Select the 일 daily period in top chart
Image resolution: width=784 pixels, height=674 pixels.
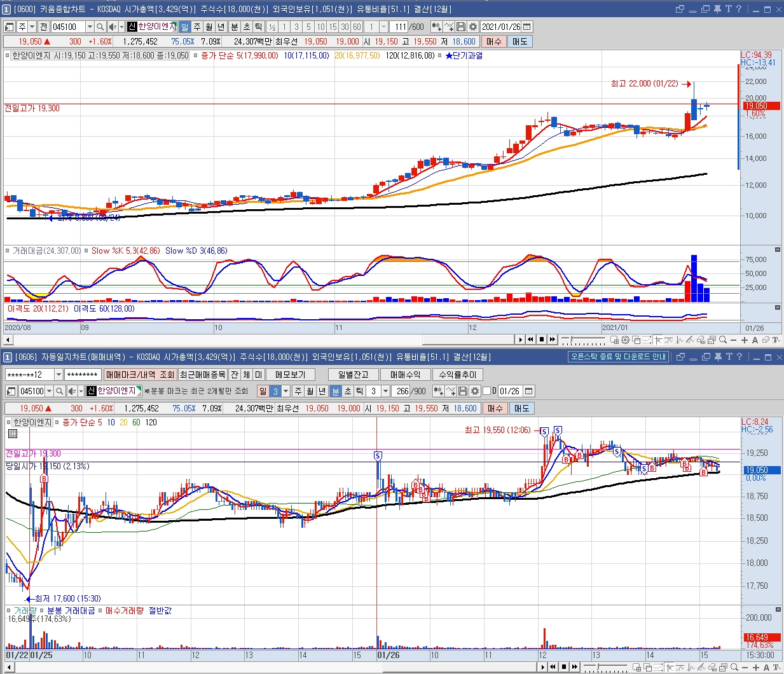coord(184,27)
